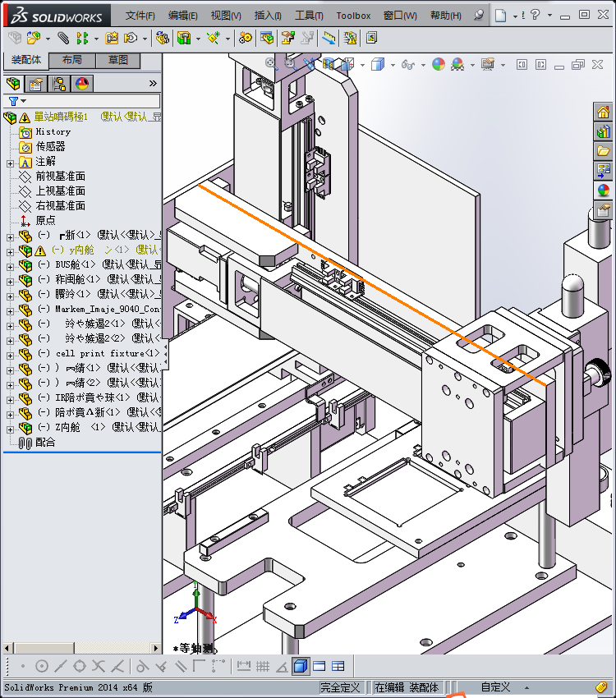The image size is (616, 698).
Task: Open SolidWorks Resources home icon in task pane
Action: point(604,113)
